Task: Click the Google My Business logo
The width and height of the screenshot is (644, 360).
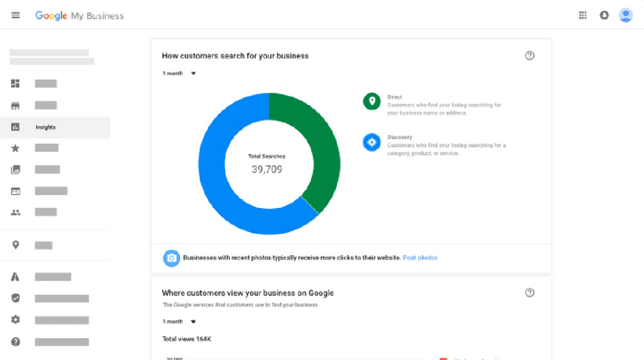Action: pyautogui.click(x=79, y=15)
